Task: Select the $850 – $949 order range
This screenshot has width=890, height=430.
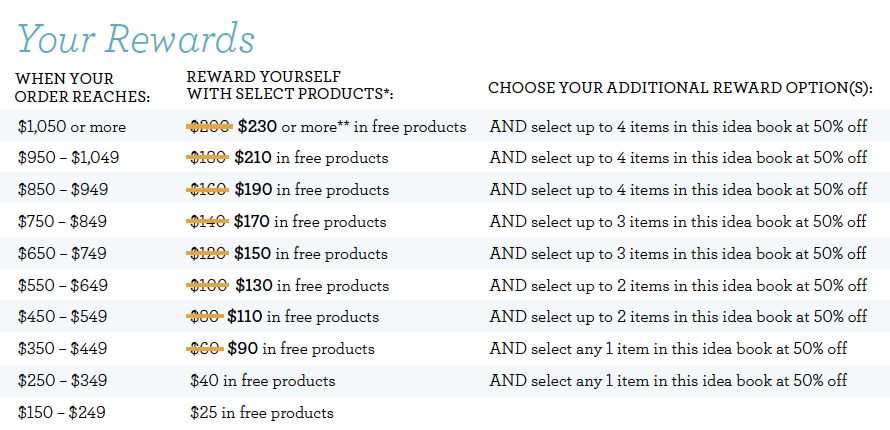Action: 62,189
